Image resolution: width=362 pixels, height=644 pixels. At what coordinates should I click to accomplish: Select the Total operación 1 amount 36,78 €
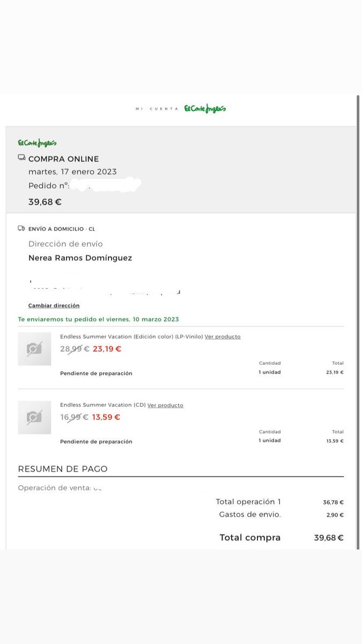pos(333,502)
